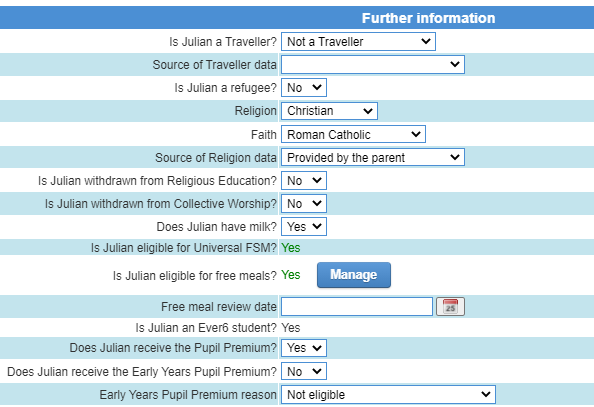The image size is (594, 407).
Task: Click into the Free meal review date field
Action: pyautogui.click(x=356, y=307)
